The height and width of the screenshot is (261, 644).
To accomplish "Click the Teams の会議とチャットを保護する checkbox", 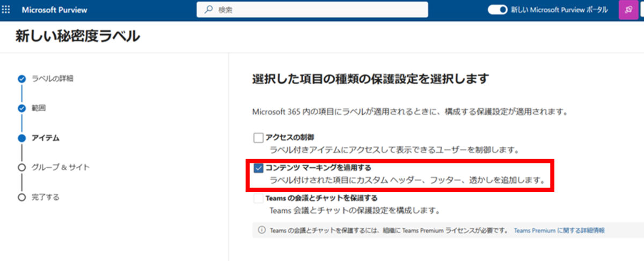I will 259,199.
